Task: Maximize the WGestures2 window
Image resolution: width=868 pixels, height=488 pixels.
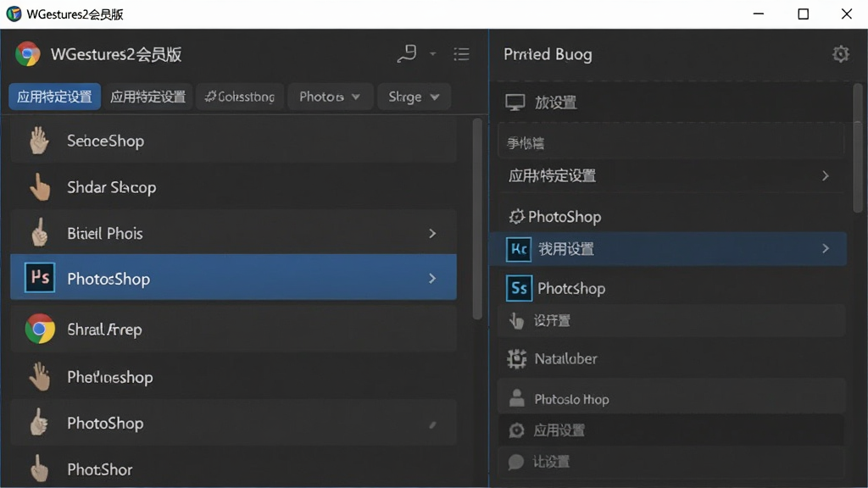Action: (804, 14)
